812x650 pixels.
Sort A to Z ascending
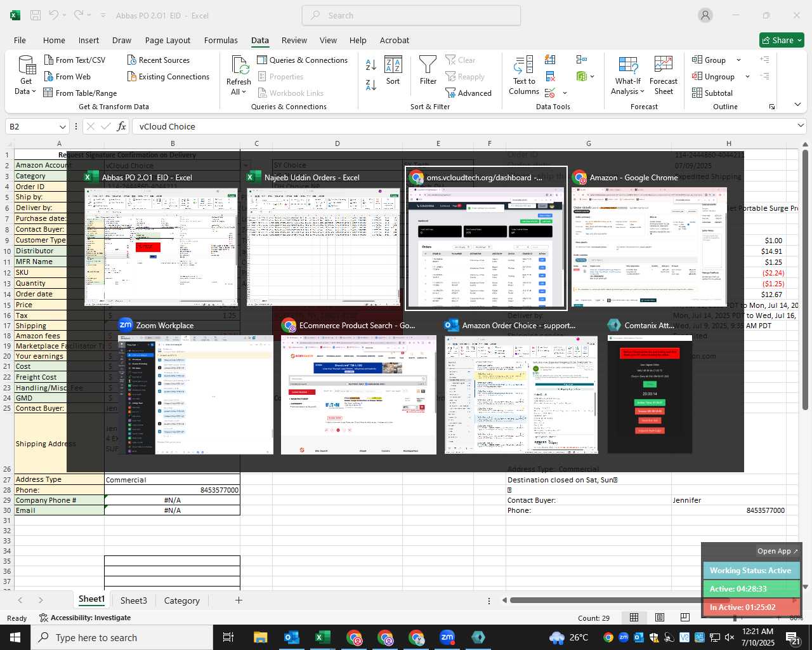coord(371,64)
